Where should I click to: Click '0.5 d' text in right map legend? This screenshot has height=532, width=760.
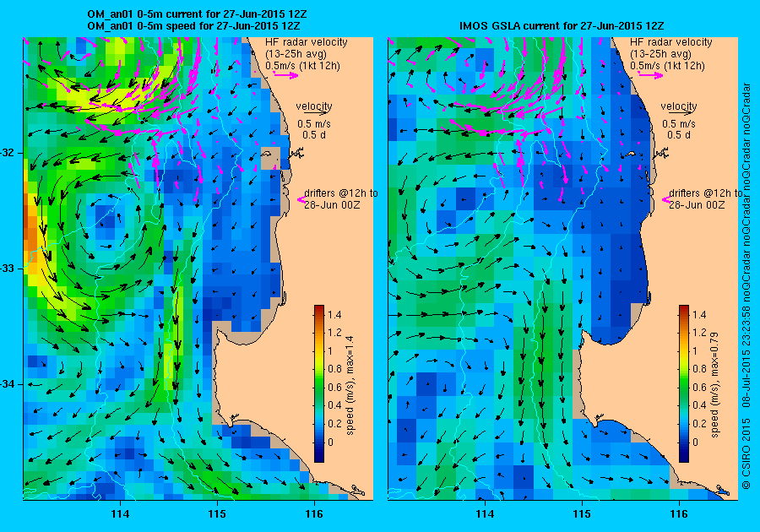(679, 135)
